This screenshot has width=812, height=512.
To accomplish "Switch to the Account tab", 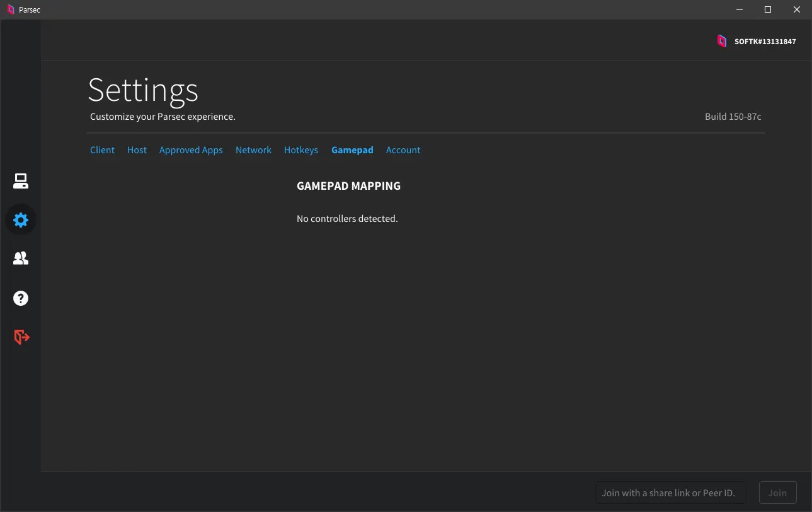I will tap(403, 150).
